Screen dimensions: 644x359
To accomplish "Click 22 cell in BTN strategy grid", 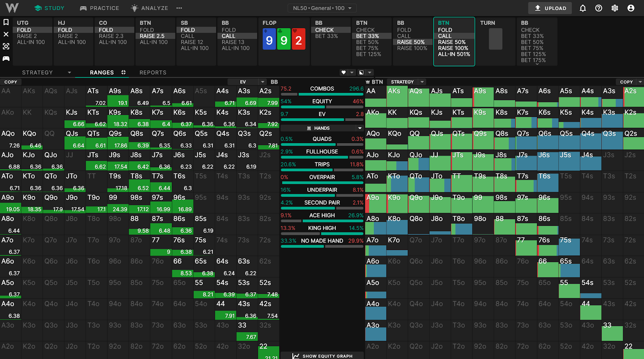I will click(x=634, y=350).
